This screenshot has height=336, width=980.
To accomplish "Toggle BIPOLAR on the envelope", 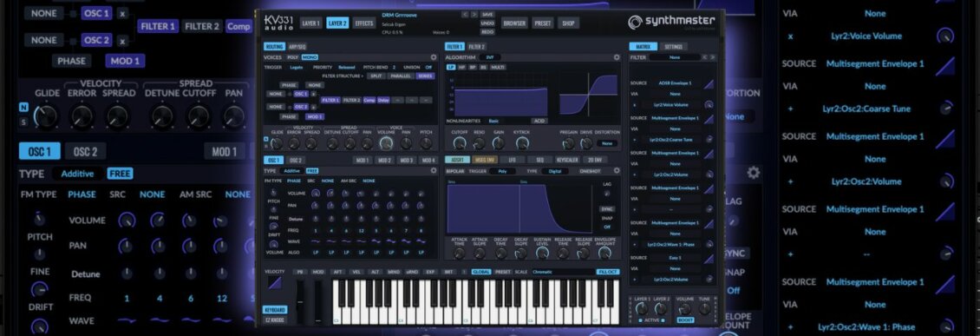I will point(455,171).
